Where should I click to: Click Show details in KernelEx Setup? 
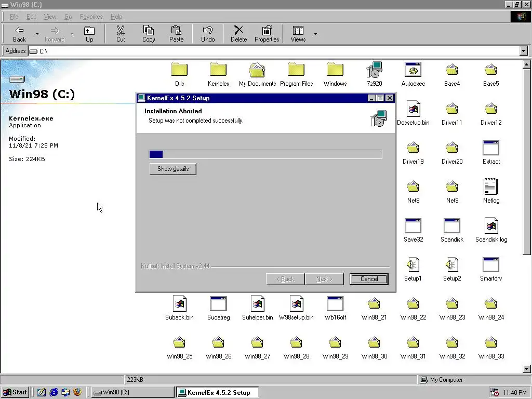tap(172, 169)
